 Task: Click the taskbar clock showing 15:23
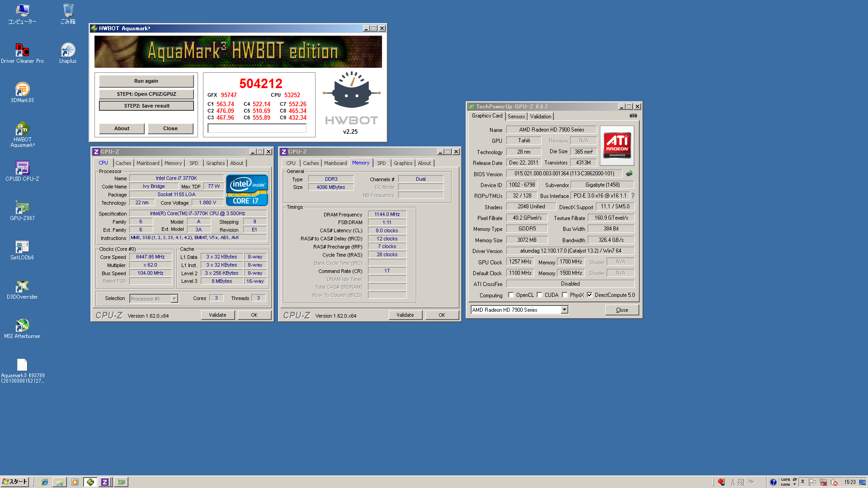(850, 482)
